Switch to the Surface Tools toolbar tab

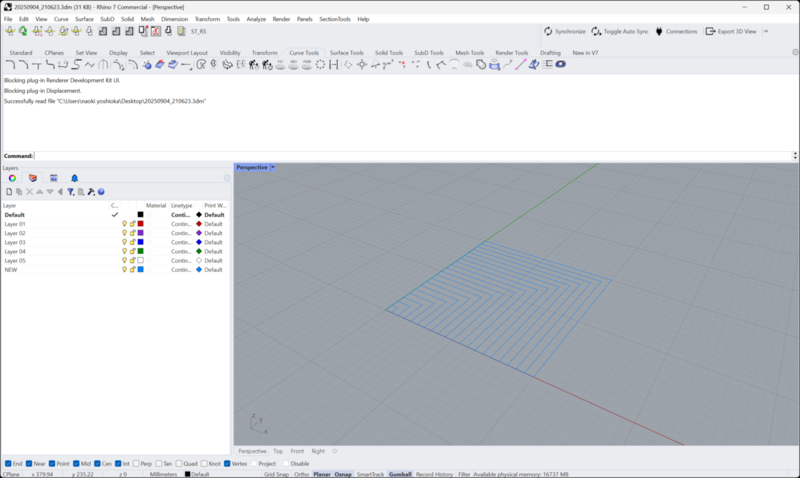tap(346, 53)
